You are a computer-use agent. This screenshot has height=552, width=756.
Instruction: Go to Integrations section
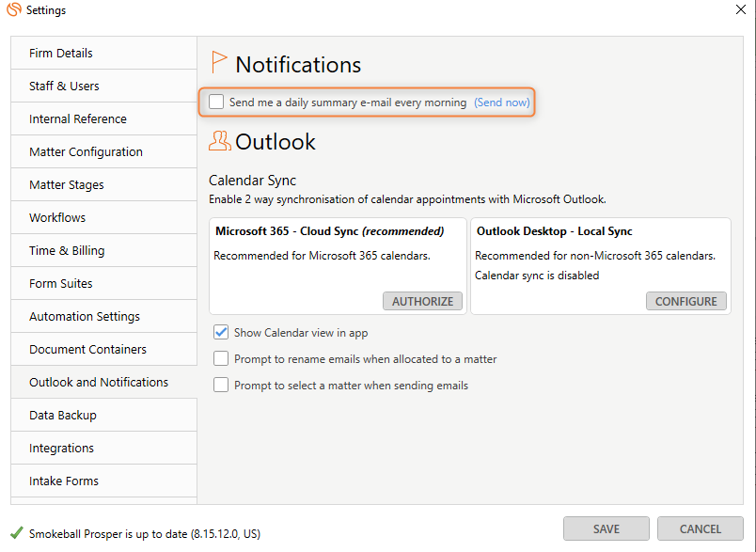coord(103,448)
